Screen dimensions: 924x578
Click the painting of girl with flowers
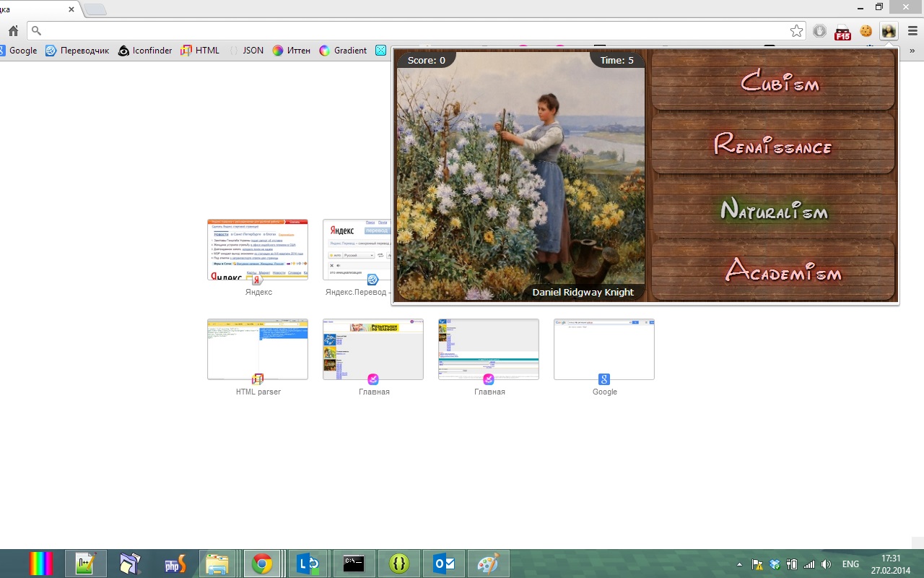point(520,176)
